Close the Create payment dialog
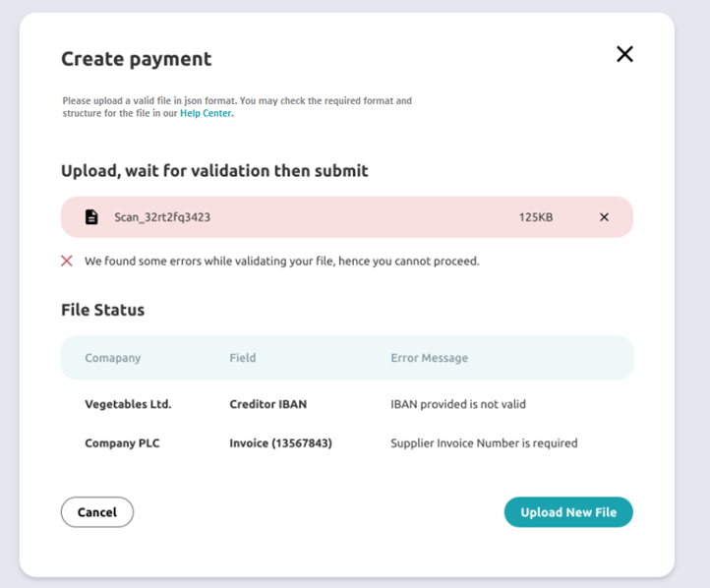The image size is (710, 588). click(624, 54)
